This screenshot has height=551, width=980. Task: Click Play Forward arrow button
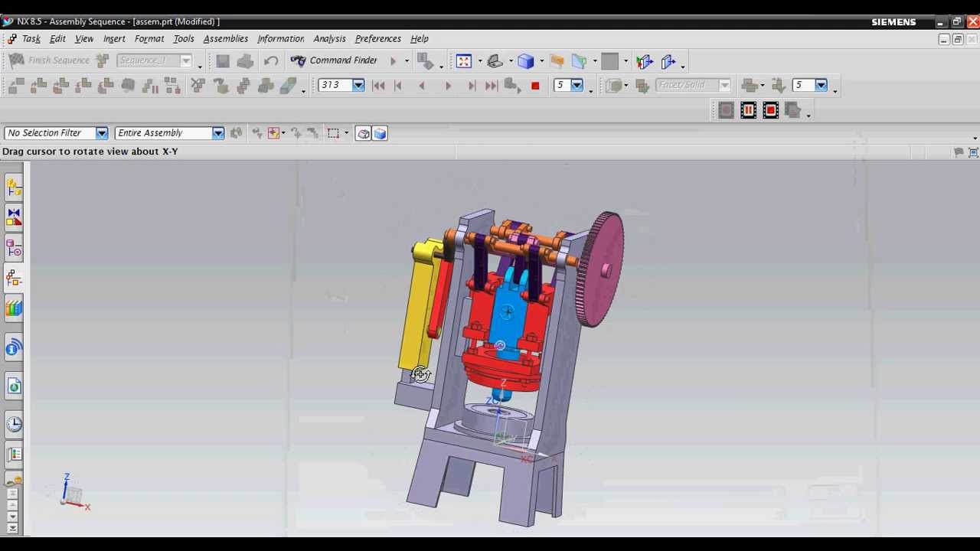(x=448, y=86)
